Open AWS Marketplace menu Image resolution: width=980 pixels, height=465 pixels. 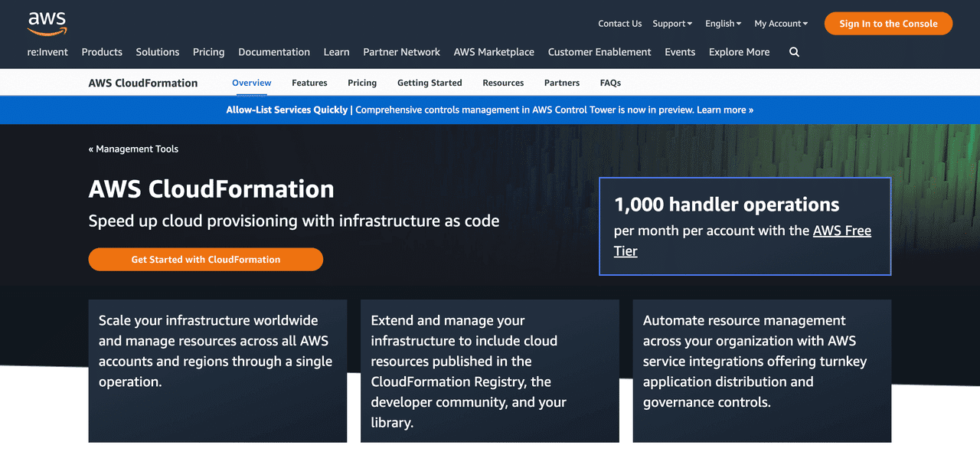click(494, 52)
